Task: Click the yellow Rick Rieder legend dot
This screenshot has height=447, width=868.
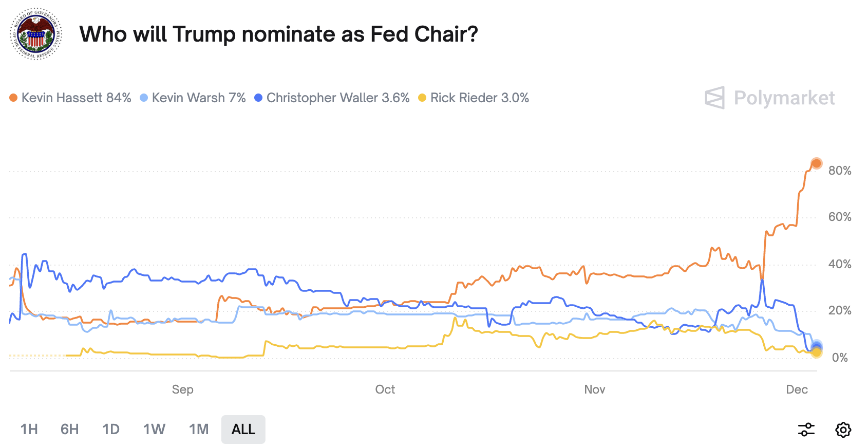Action: [422, 98]
